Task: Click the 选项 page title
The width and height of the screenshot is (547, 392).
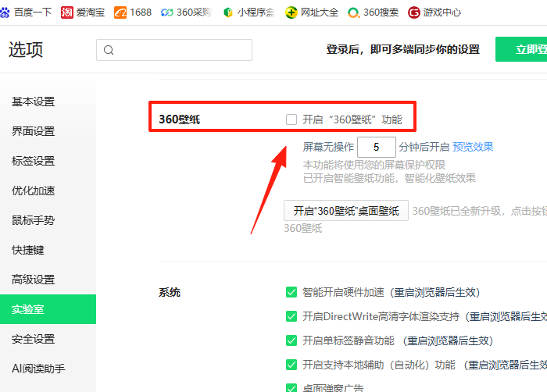Action: pos(26,49)
